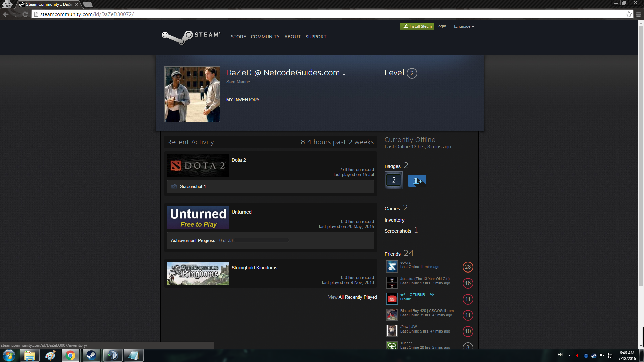Image resolution: width=644 pixels, height=362 pixels.
Task: Open Chrome menu hamburger icon
Action: (638, 14)
